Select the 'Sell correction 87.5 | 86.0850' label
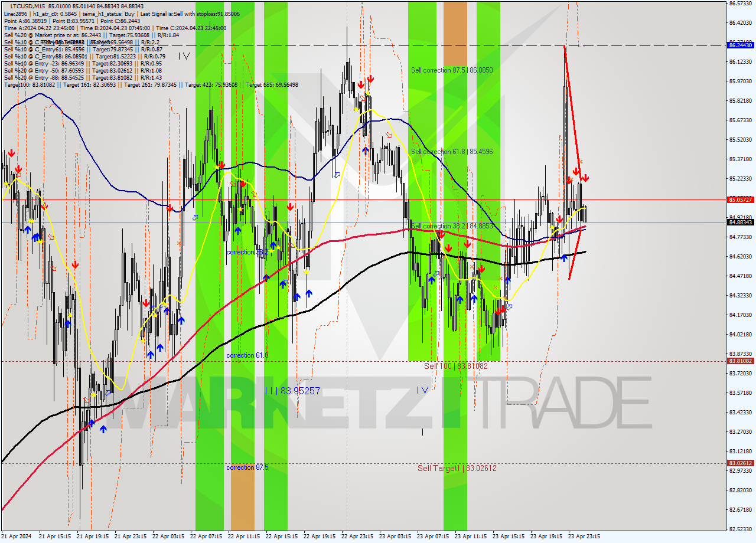Viewport: 756px width, 543px height. point(452,70)
